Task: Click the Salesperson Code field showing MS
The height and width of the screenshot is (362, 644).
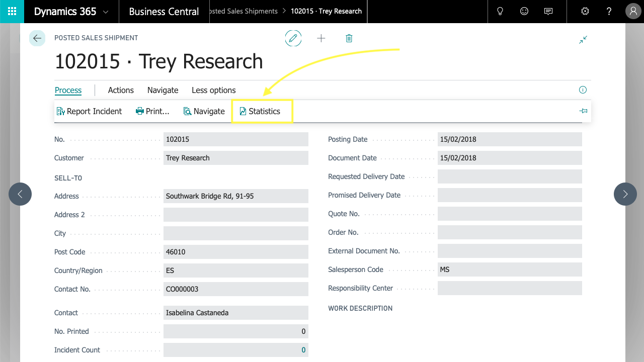Action: [510, 269]
